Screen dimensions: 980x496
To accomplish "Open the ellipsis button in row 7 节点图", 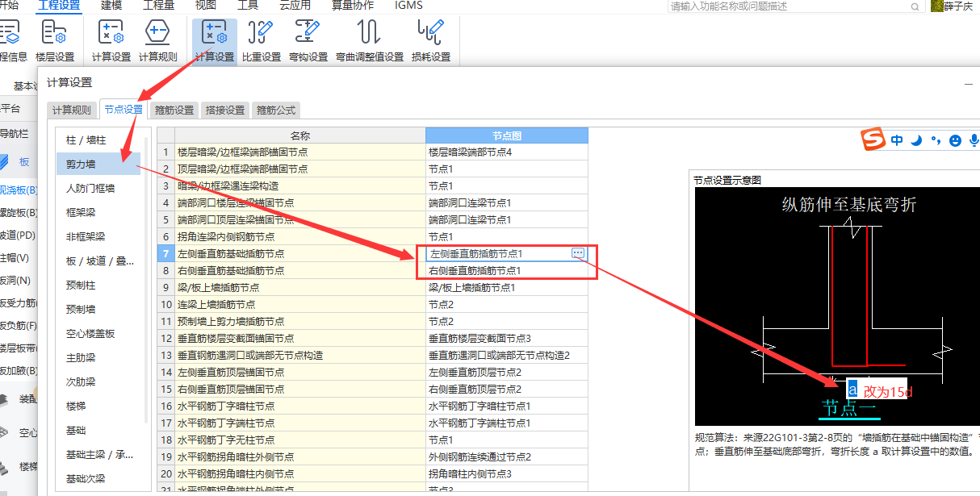I will click(x=578, y=253).
